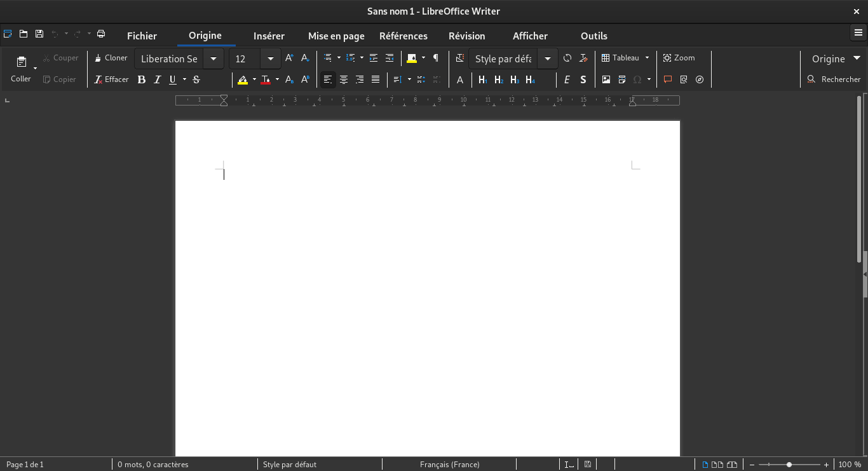868x471 pixels.
Task: Switch to the Afficher tab
Action: [x=530, y=36]
